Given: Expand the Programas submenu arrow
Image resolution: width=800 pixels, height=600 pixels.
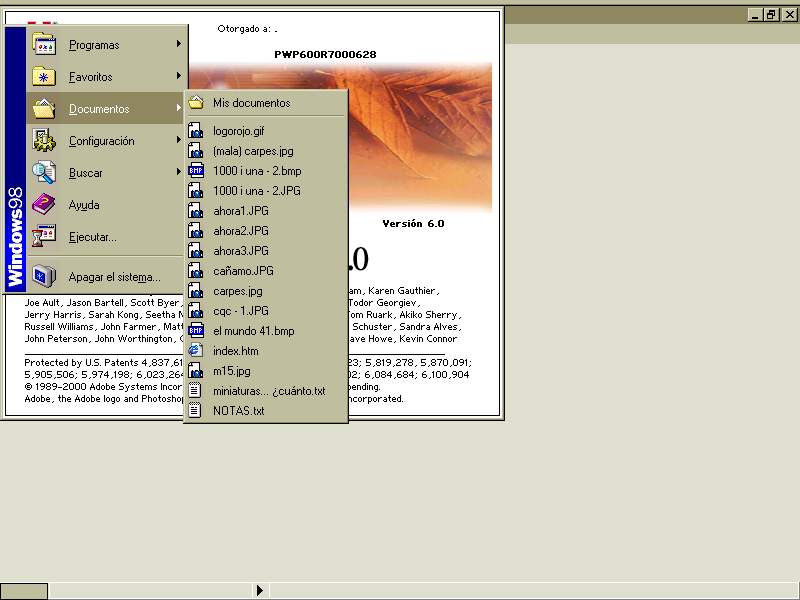Looking at the screenshot, I should (x=179, y=44).
